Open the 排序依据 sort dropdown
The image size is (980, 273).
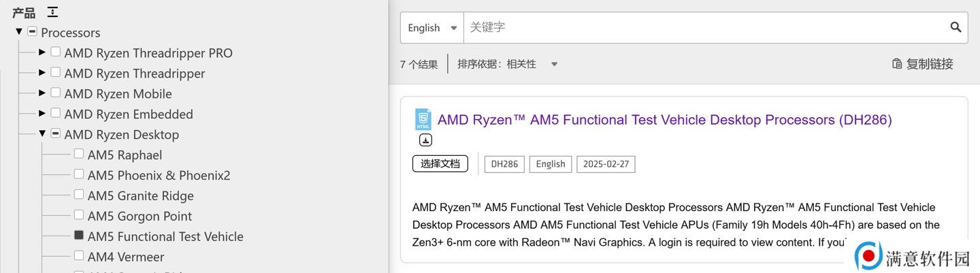pos(508,64)
